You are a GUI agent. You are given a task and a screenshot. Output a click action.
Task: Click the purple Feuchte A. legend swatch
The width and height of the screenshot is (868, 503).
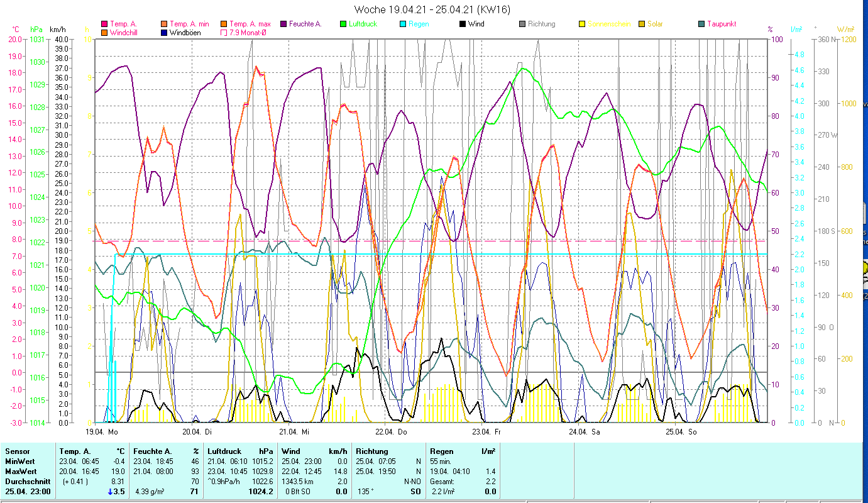(x=283, y=24)
